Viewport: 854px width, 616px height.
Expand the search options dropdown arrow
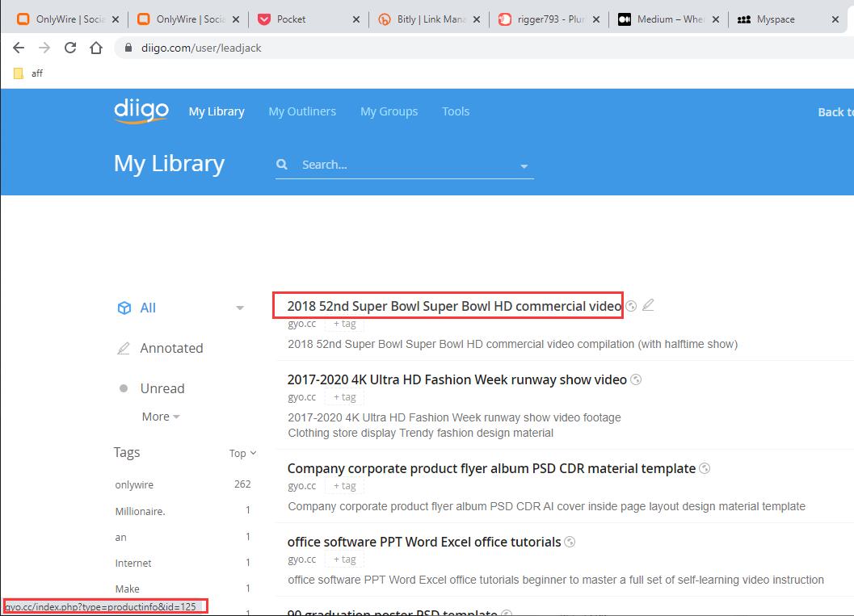524,166
